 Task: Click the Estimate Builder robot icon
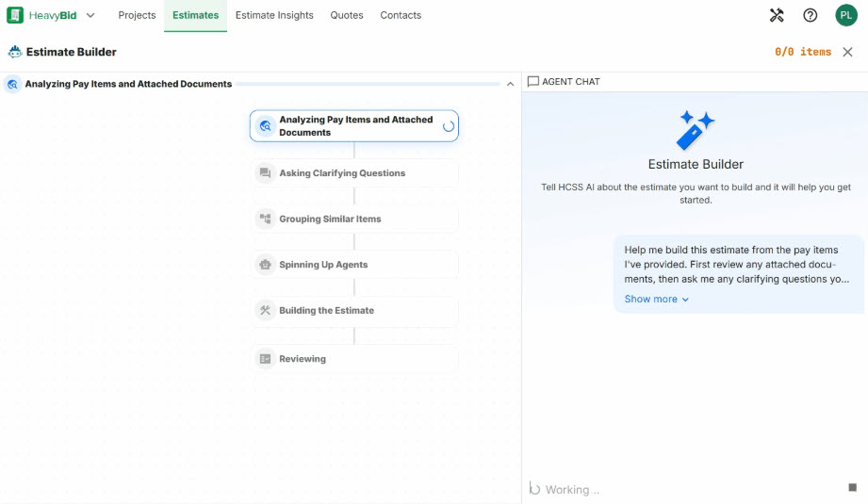[15, 52]
